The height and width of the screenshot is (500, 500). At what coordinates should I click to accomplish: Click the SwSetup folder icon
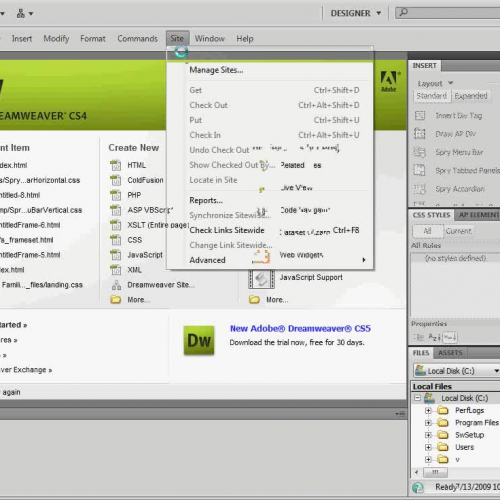[443, 435]
